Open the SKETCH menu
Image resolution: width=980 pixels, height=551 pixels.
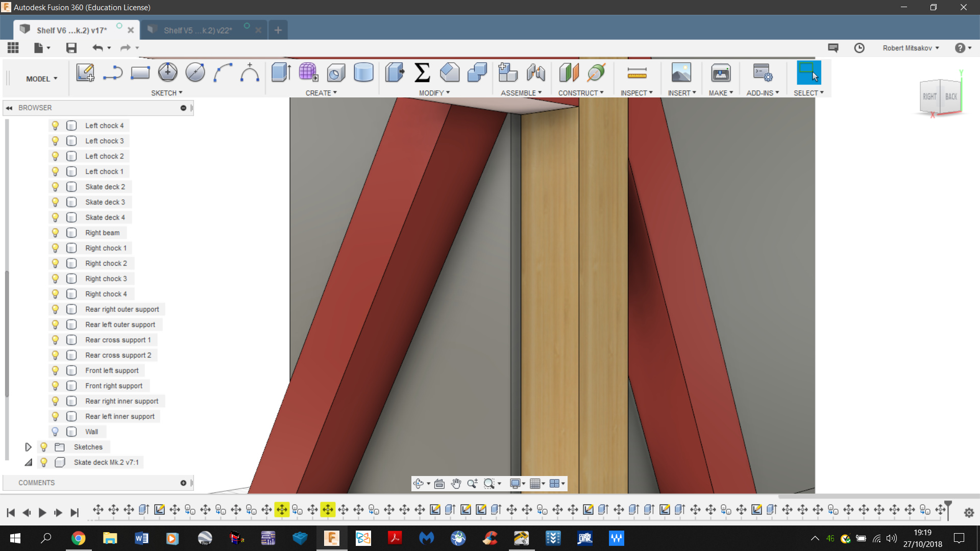(166, 93)
